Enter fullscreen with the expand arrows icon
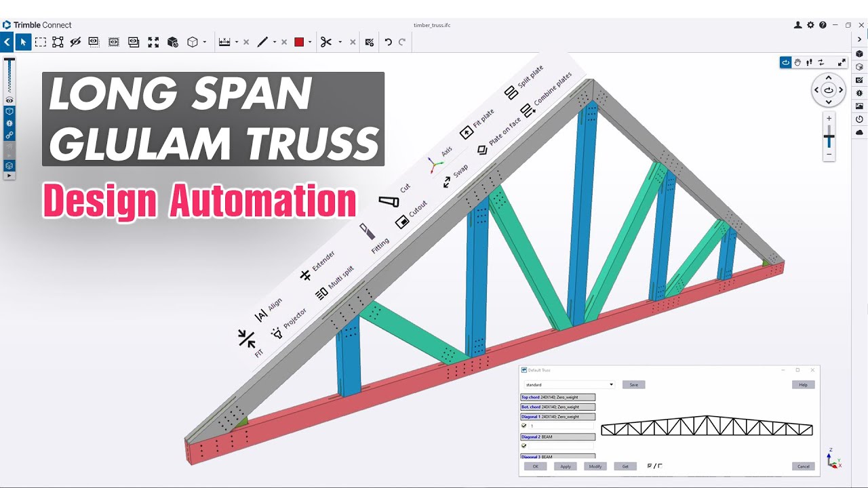This screenshot has height=488, width=868. coord(842,62)
